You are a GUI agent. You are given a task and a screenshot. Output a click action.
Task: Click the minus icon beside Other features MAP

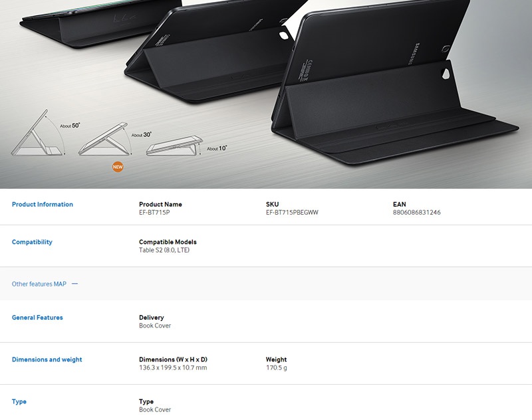click(x=74, y=284)
